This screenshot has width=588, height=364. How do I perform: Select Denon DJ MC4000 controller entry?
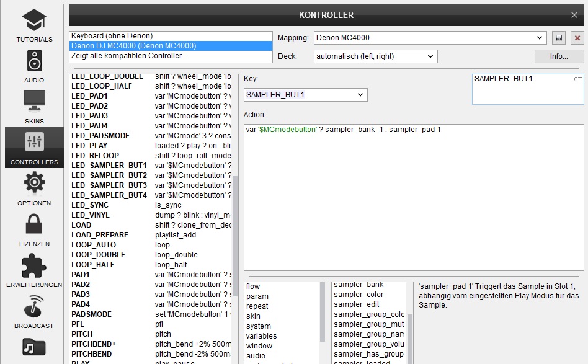click(x=171, y=46)
